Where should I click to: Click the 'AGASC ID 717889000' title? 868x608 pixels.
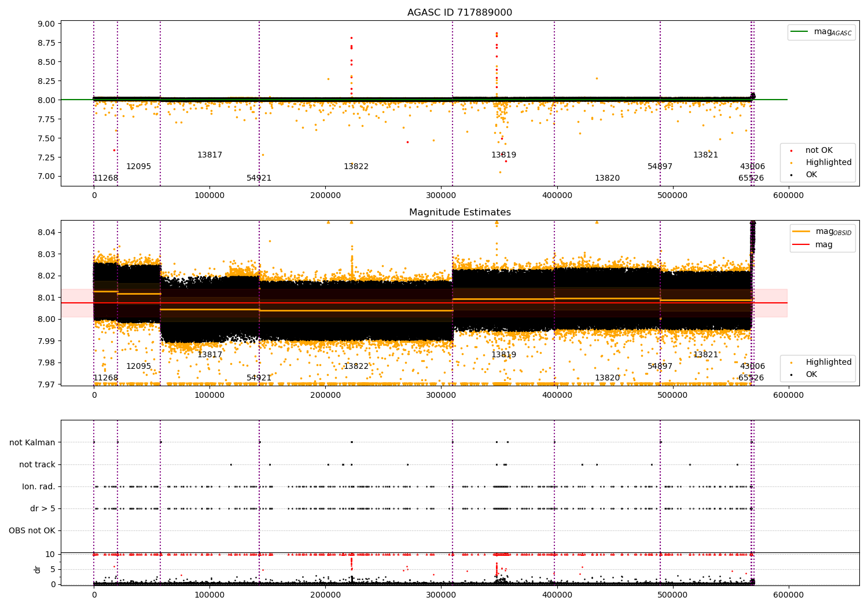pos(459,13)
